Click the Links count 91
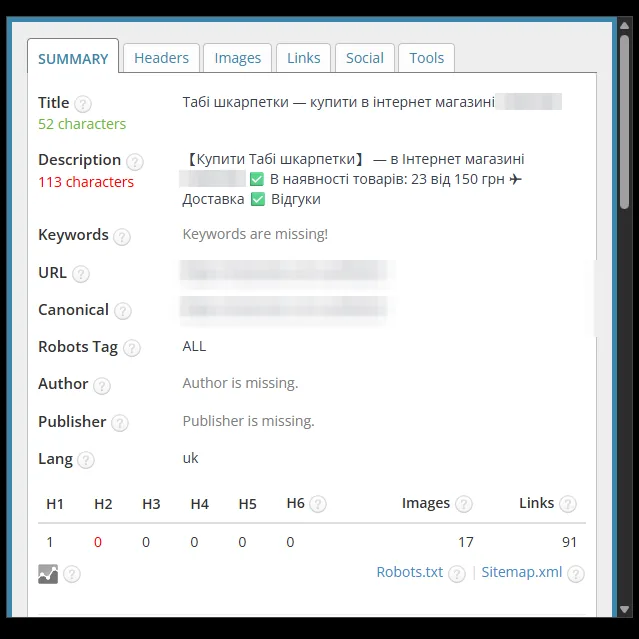Image resolution: width=639 pixels, height=639 pixels. pos(569,542)
